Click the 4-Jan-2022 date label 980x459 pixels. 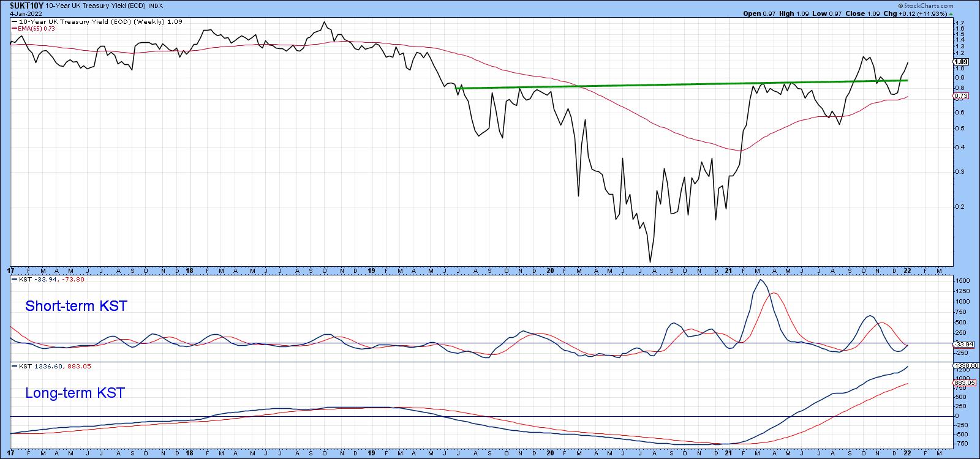(25, 13)
